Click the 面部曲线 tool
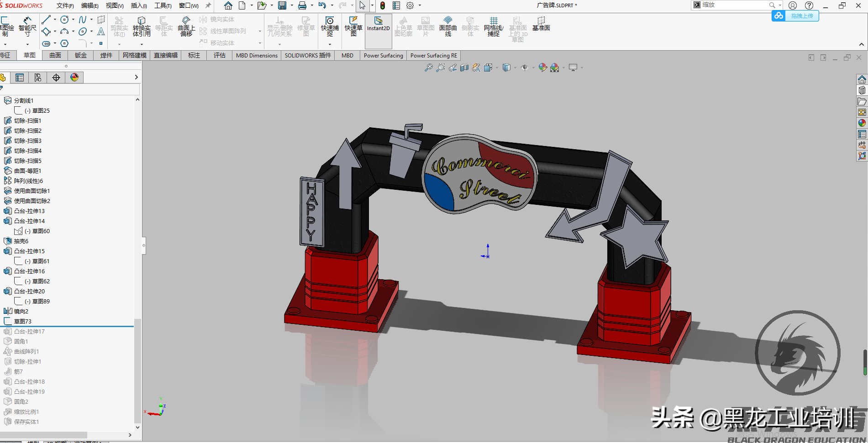Image resolution: width=868 pixels, height=443 pixels. [447, 27]
